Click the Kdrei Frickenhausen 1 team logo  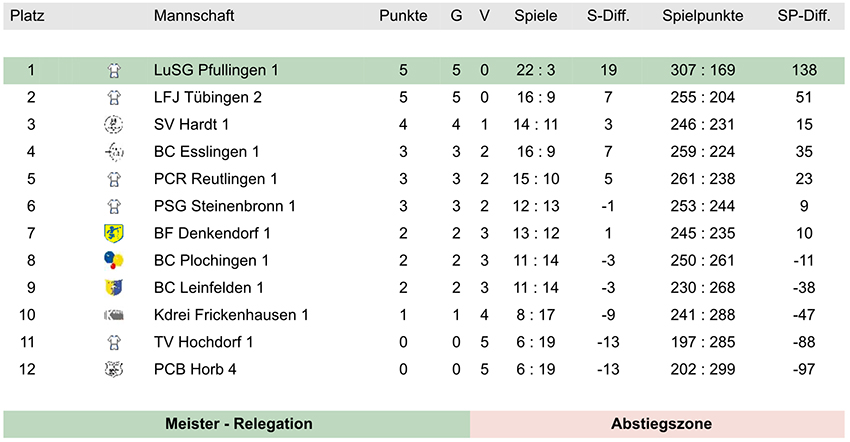tap(113, 315)
